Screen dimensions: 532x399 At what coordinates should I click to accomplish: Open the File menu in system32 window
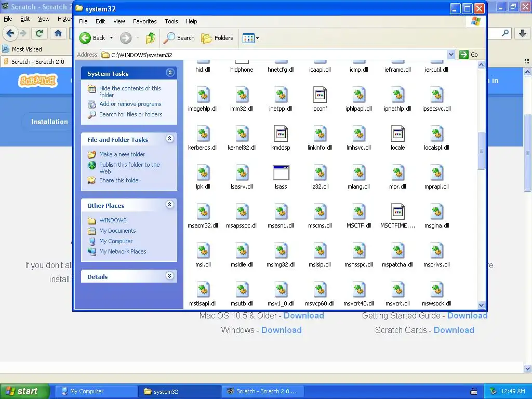point(83,21)
